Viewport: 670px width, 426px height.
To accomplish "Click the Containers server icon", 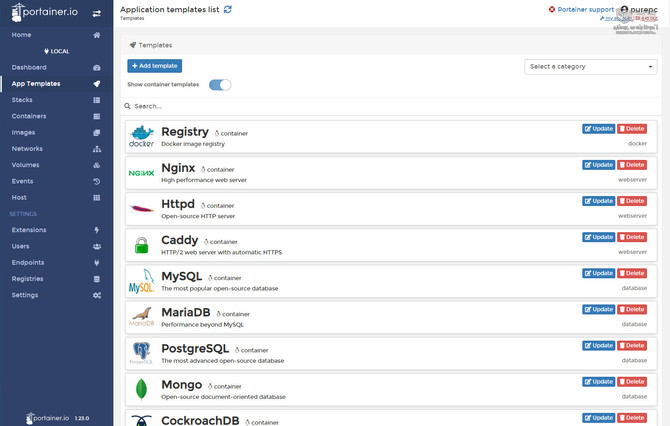I will 97,116.
